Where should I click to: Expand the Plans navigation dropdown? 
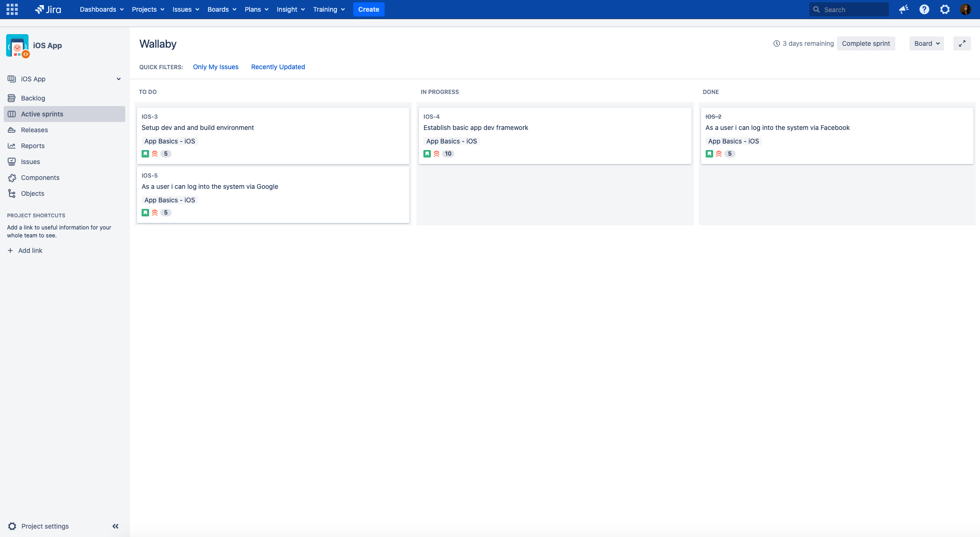tap(256, 9)
